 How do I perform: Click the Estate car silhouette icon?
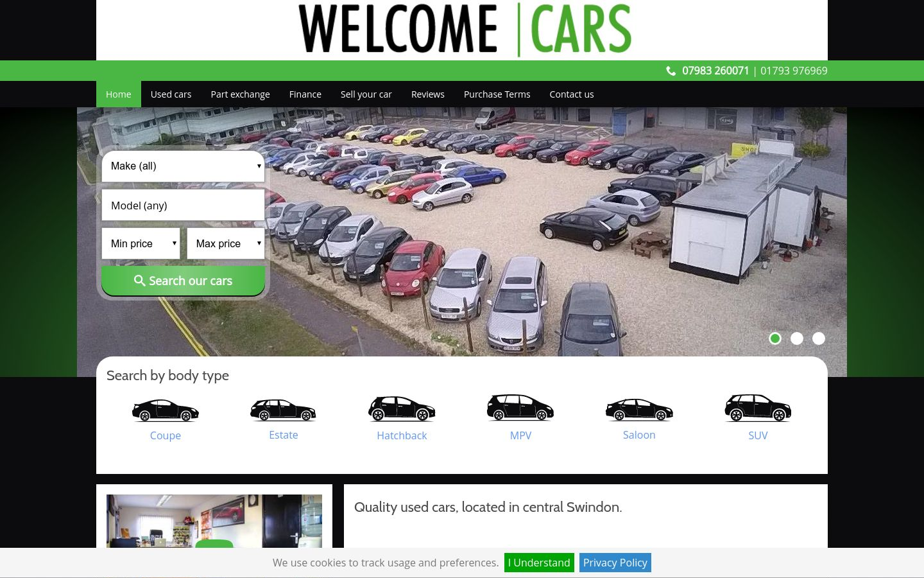pos(283,410)
